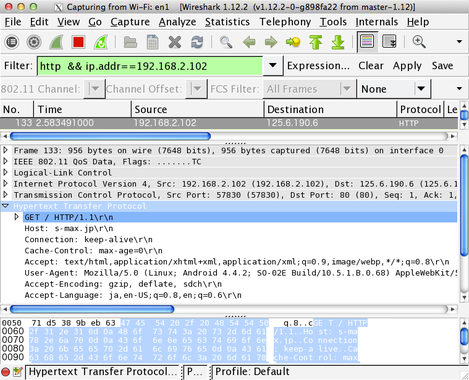The height and width of the screenshot is (380, 469).
Task: Open wireless toolbar overflow arrow
Action: coord(459,89)
